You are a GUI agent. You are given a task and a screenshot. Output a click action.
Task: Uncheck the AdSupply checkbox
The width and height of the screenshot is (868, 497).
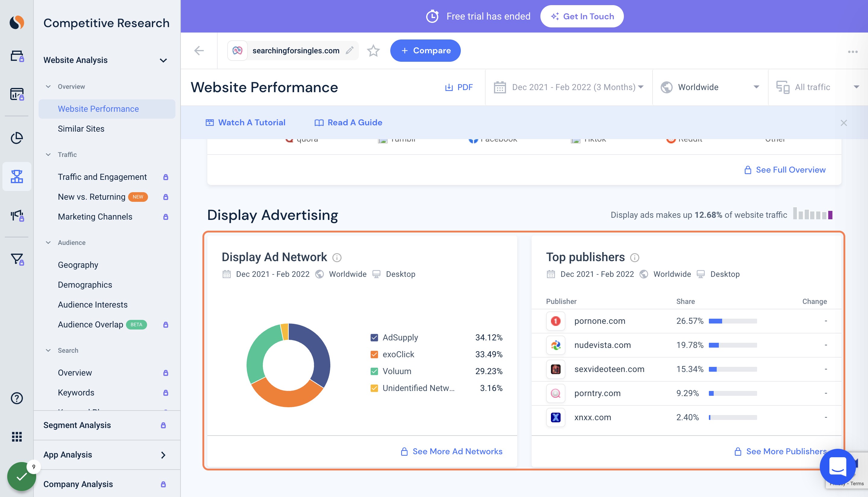[x=374, y=338]
